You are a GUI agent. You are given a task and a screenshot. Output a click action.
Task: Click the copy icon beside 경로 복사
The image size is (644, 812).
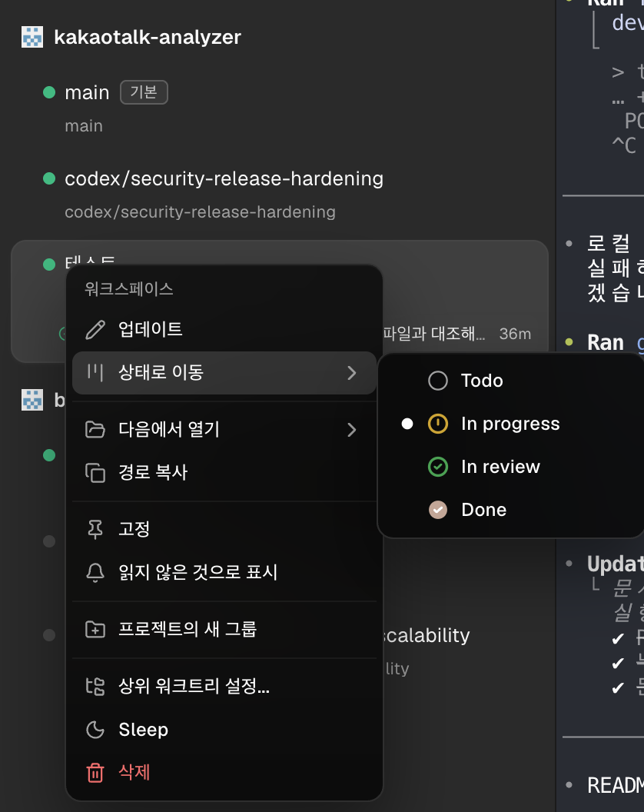95,472
